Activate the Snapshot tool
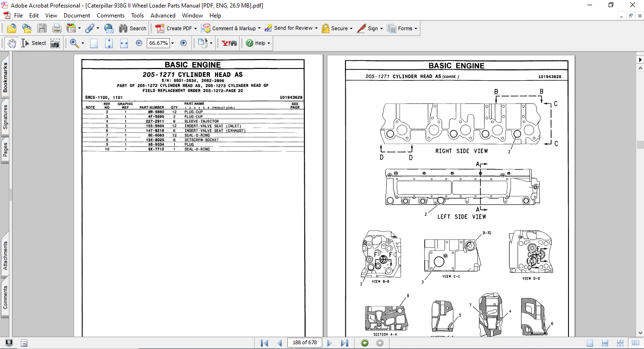 (55, 43)
